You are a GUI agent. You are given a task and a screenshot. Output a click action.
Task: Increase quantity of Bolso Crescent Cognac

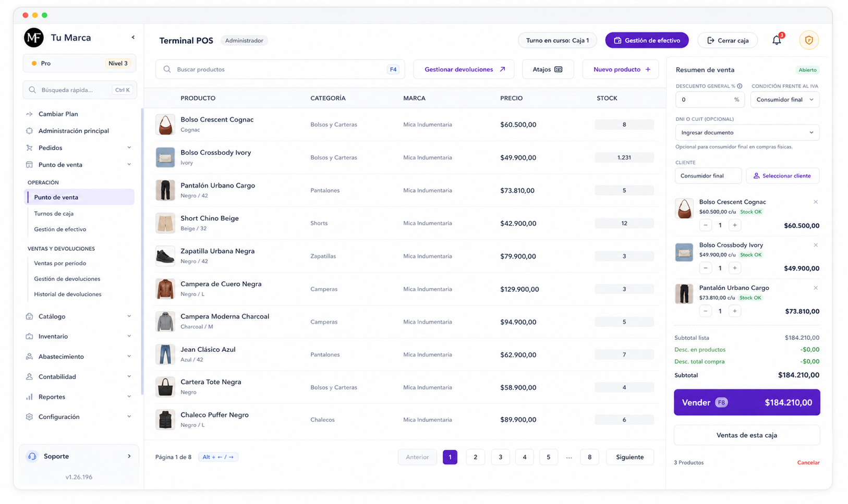pos(735,225)
